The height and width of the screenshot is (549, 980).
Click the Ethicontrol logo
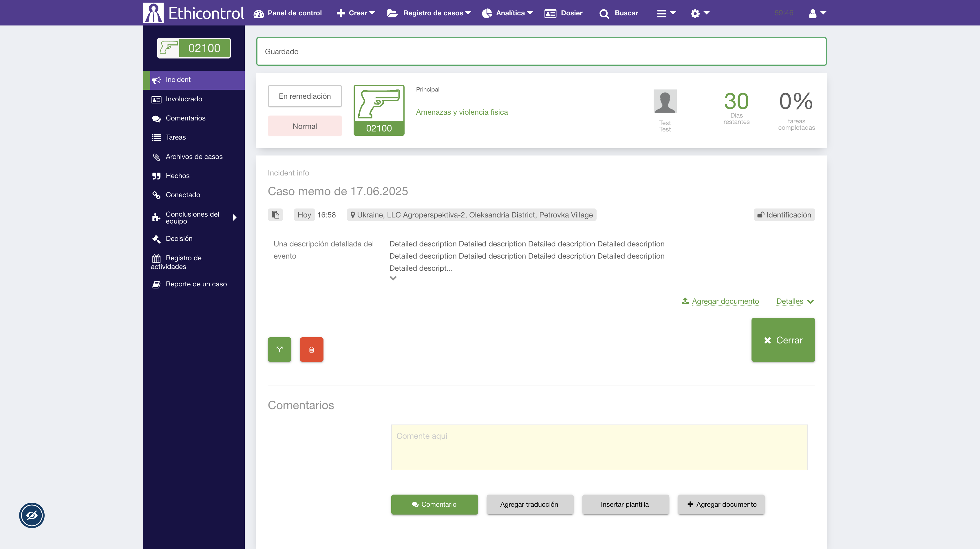(x=194, y=13)
